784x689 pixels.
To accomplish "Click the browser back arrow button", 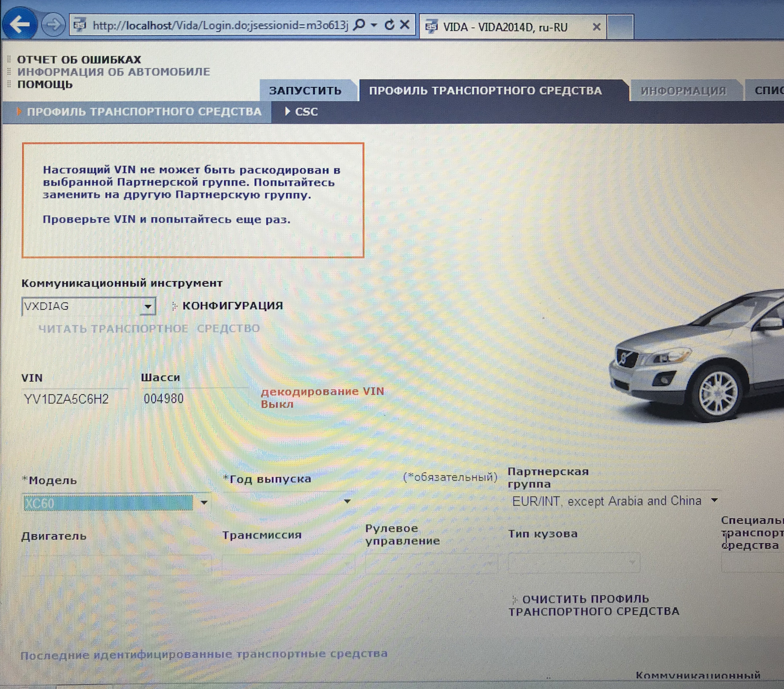I will (x=20, y=25).
